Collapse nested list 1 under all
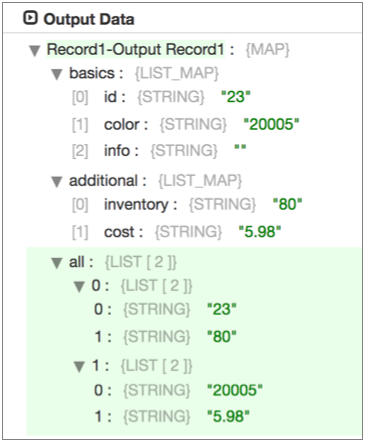365x442 pixels. [x=79, y=367]
